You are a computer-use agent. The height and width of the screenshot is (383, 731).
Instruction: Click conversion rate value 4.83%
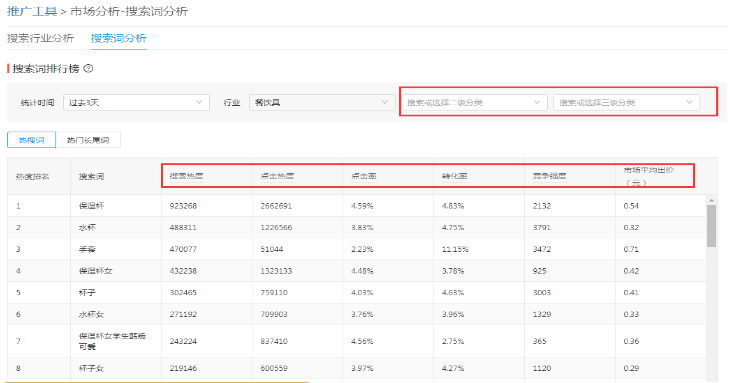(x=453, y=206)
